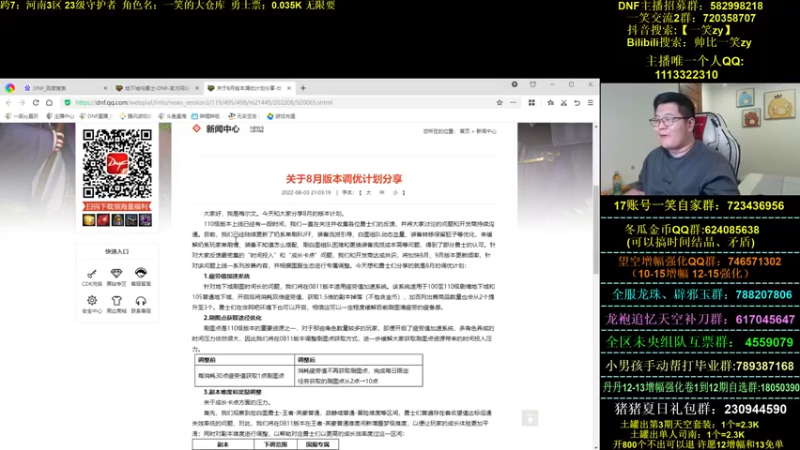Open the DNF直播 bookmark
The image size is (800, 450).
pyautogui.click(x=95, y=116)
